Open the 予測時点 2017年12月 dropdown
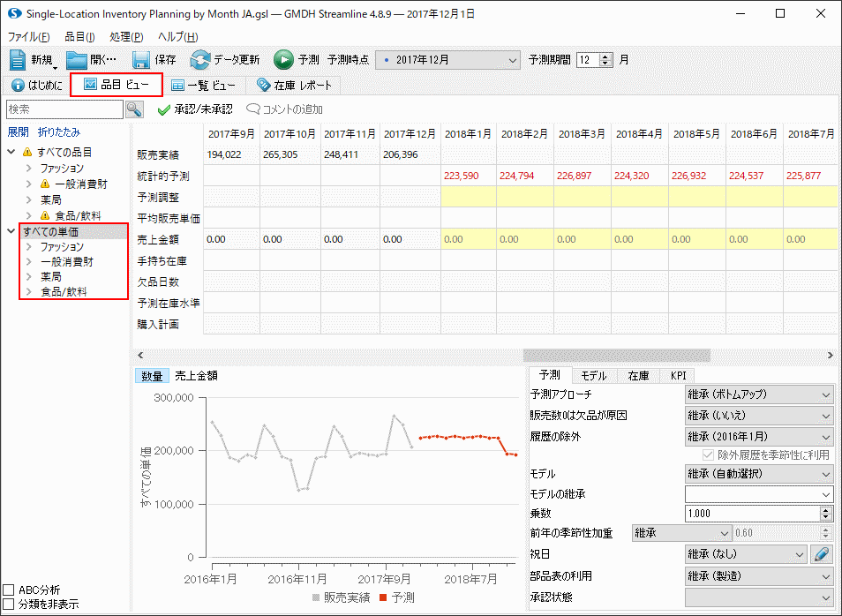This screenshot has width=842, height=616. pos(447,60)
